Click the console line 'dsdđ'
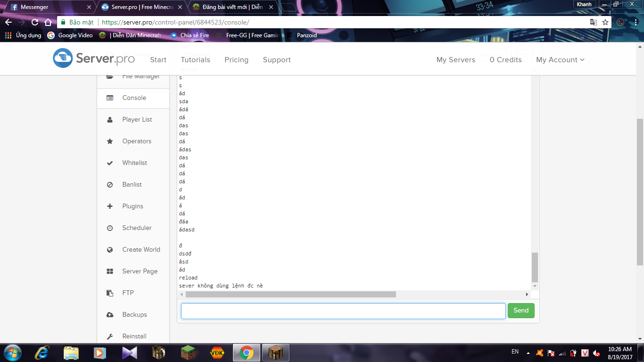 pos(185,254)
